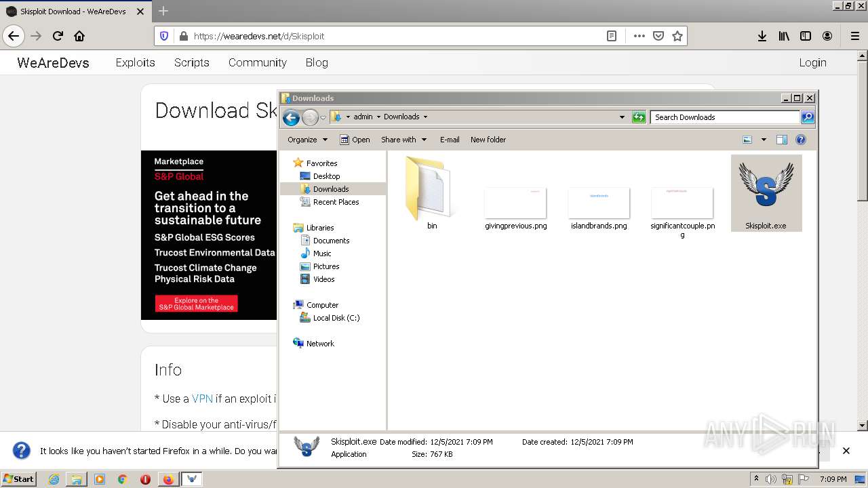Reload the Firefox page
Image resolution: width=868 pixels, height=488 pixels.
[58, 36]
